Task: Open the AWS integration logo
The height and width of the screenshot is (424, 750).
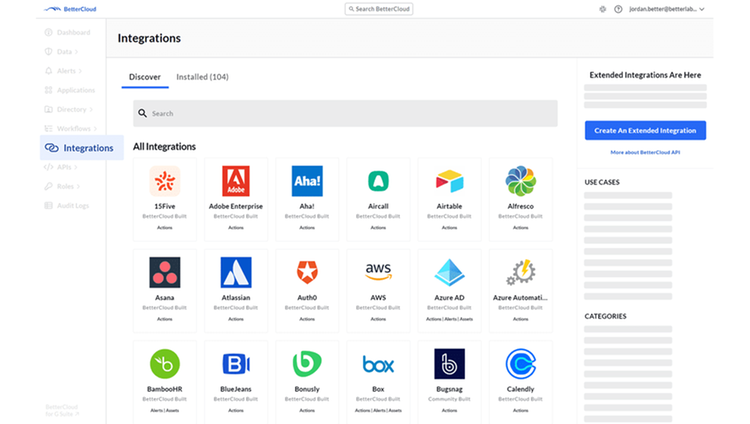Action: tap(378, 271)
